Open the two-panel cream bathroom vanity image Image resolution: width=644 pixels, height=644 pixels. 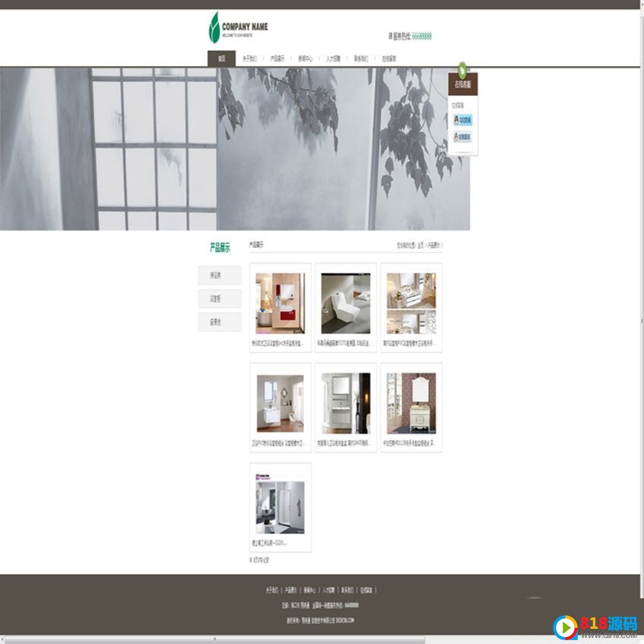click(x=411, y=303)
